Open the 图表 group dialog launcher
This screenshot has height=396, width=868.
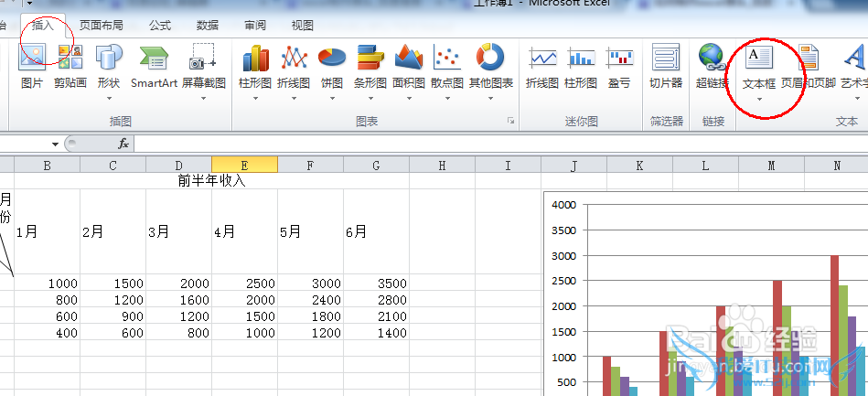pos(510,121)
